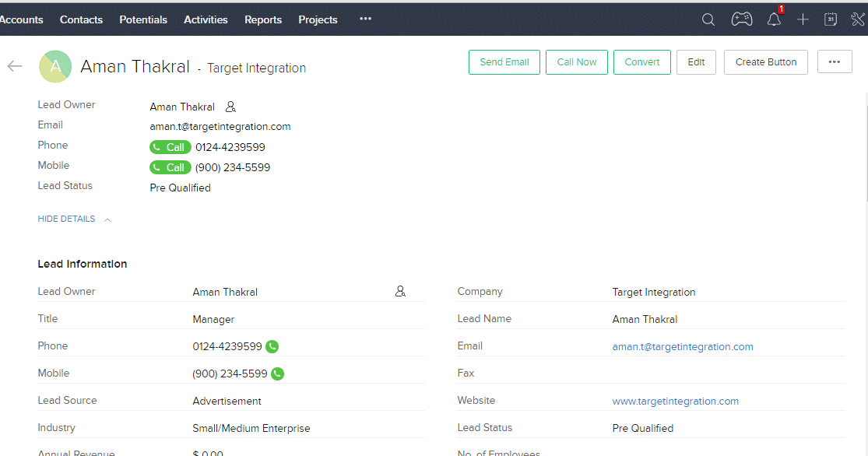
Task: Open the Projects tab
Action: [318, 19]
